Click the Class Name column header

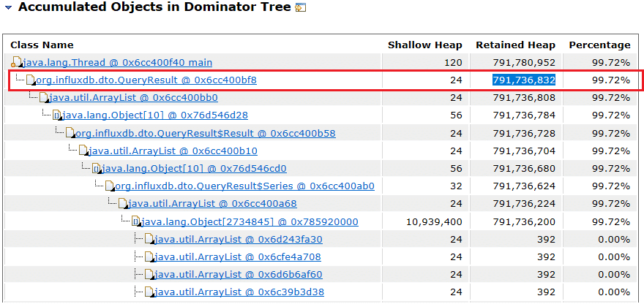tap(42, 45)
